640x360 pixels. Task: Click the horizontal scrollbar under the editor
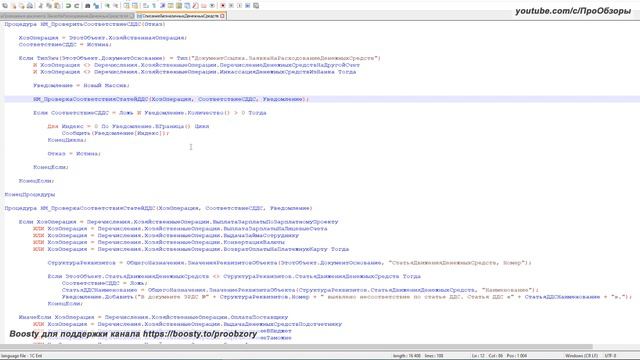click(296, 347)
